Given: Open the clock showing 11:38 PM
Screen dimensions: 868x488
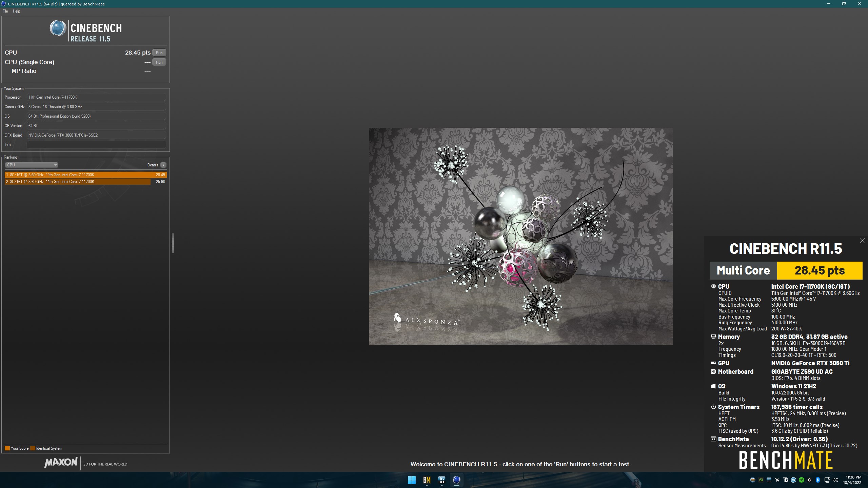Looking at the screenshot, I should pyautogui.click(x=852, y=480).
